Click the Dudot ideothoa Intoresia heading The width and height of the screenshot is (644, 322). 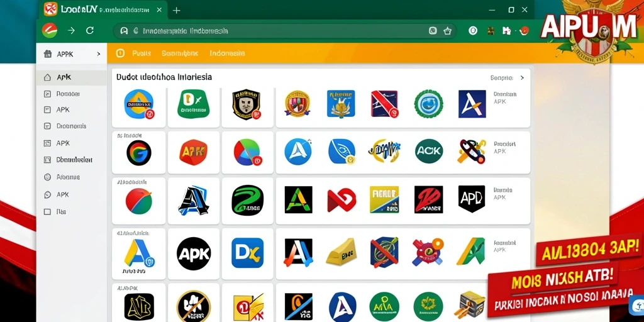[x=164, y=77]
